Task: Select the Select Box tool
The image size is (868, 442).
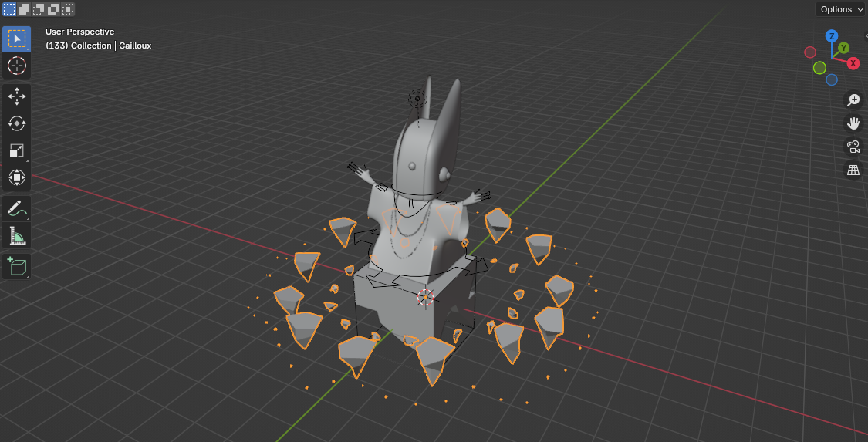Action: (x=17, y=39)
